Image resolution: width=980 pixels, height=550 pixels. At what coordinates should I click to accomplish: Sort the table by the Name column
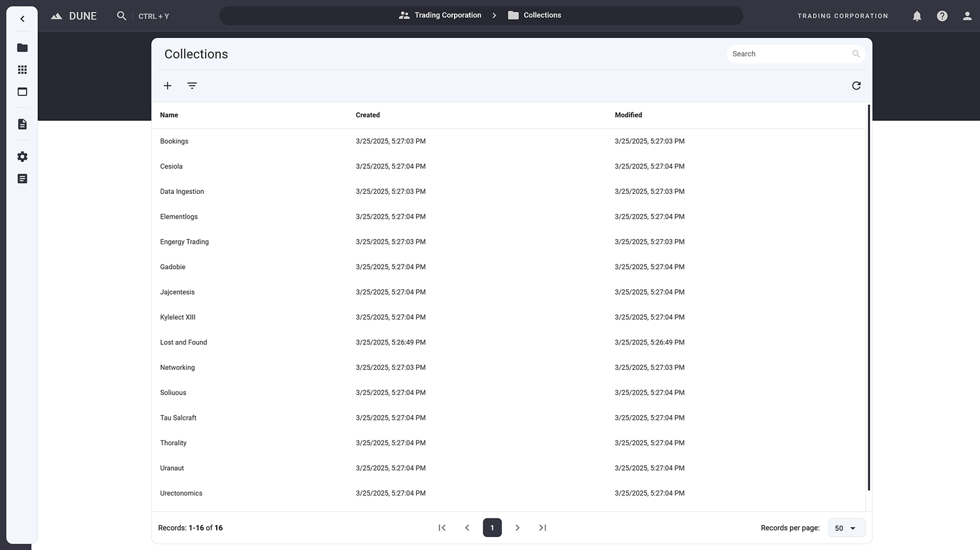pyautogui.click(x=168, y=115)
